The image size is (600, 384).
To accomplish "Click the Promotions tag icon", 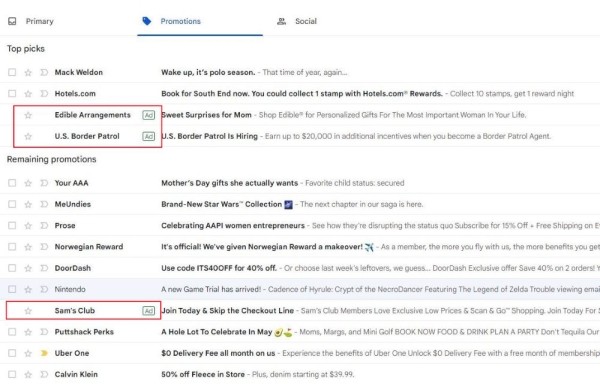I will [x=147, y=21].
